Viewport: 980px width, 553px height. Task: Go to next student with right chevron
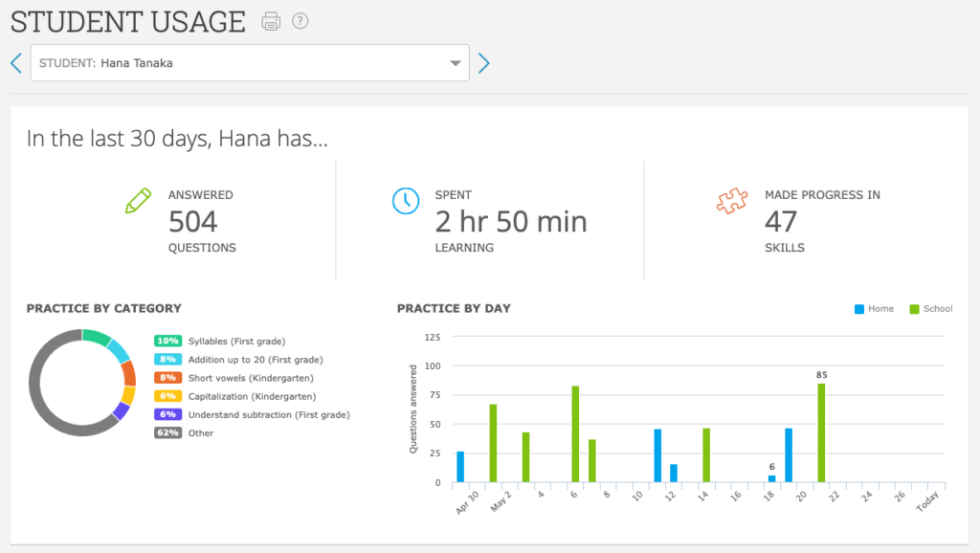pyautogui.click(x=483, y=63)
